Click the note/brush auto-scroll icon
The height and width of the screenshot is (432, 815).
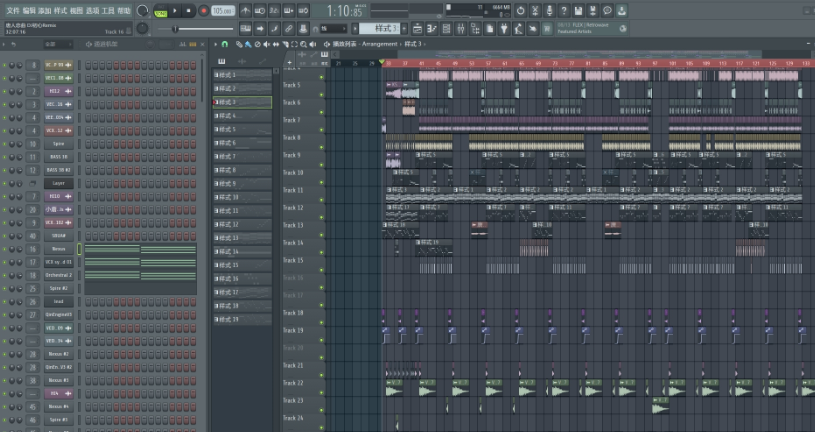(x=274, y=29)
